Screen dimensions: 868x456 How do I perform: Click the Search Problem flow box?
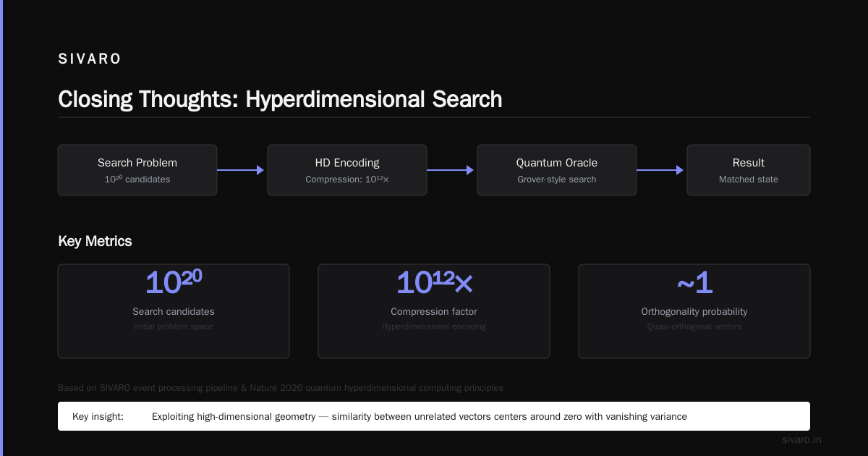137,170
